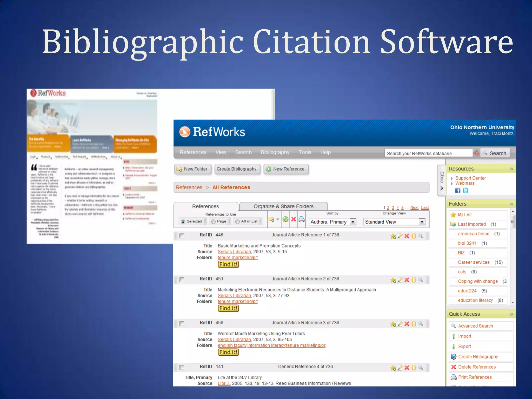
Task: Click the Export arrow icon in Quick Access
Action: coord(454,347)
